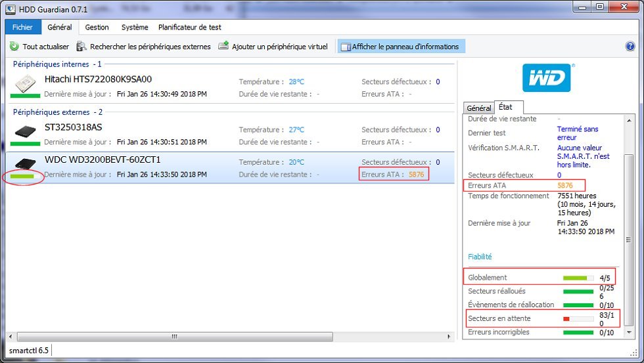Open the Planificateur de test tab

point(190,27)
